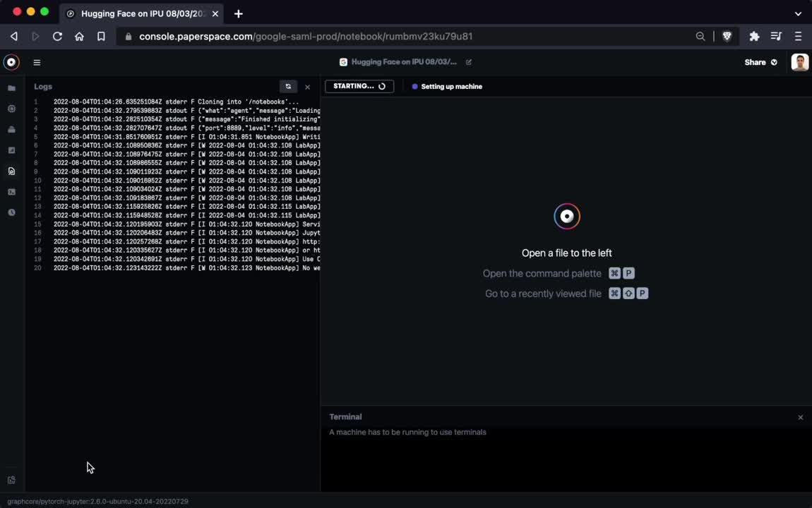Refresh the logs using the reload icon
This screenshot has height=508, width=812.
coord(287,86)
